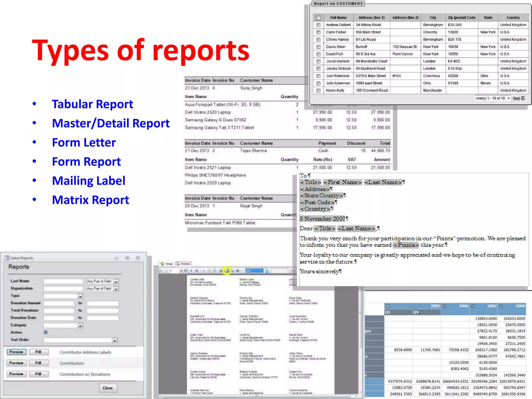
Task: Check the Andrew Dolbert row checkbox
Action: tap(318, 25)
